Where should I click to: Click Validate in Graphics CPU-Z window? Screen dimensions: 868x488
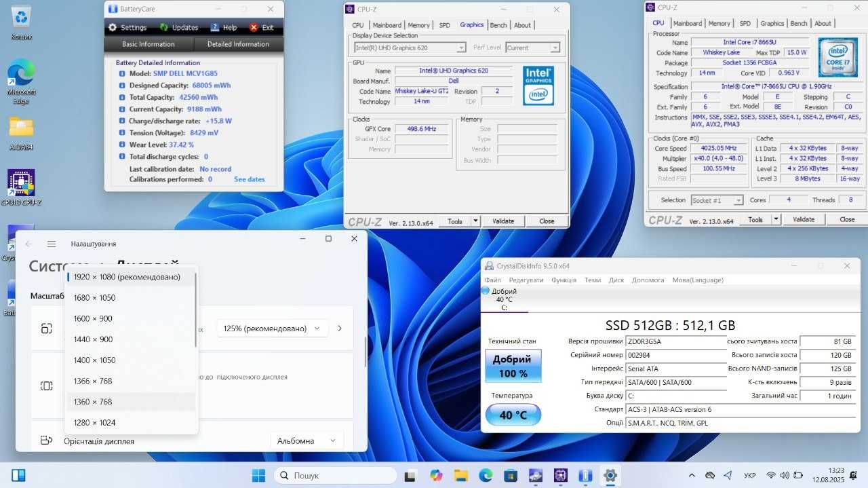tap(503, 221)
